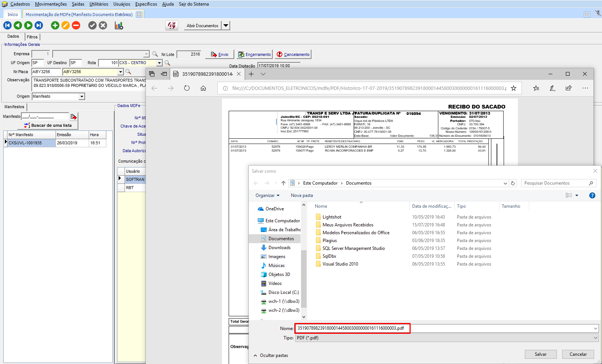602x364 pixels.
Task: Click the browser home icon
Action: point(203,88)
